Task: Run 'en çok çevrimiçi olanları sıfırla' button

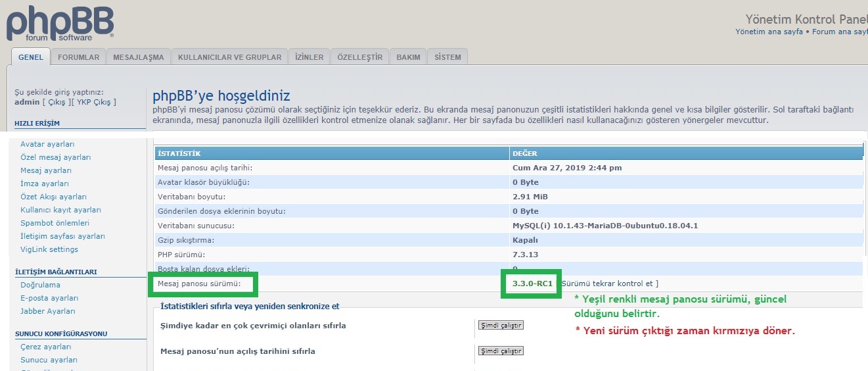Action: coord(501,325)
